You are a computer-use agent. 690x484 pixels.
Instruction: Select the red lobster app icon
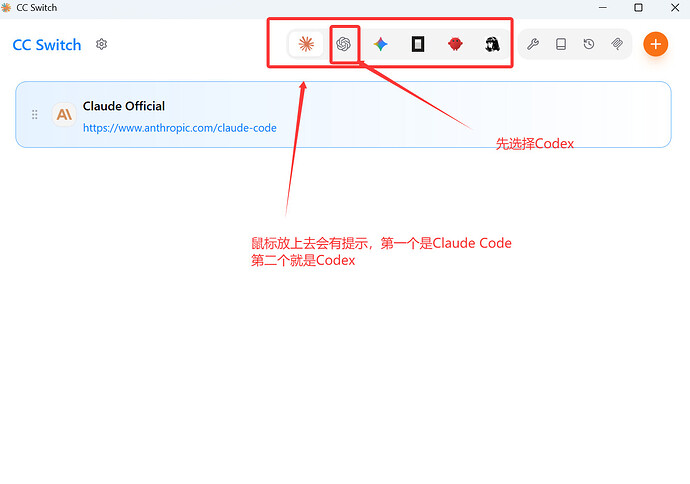click(x=455, y=44)
